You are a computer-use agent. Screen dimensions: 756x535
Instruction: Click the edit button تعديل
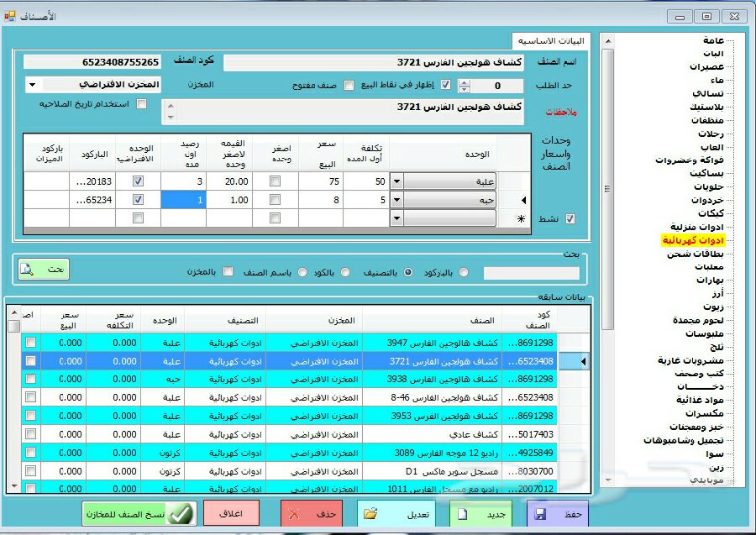(x=396, y=514)
